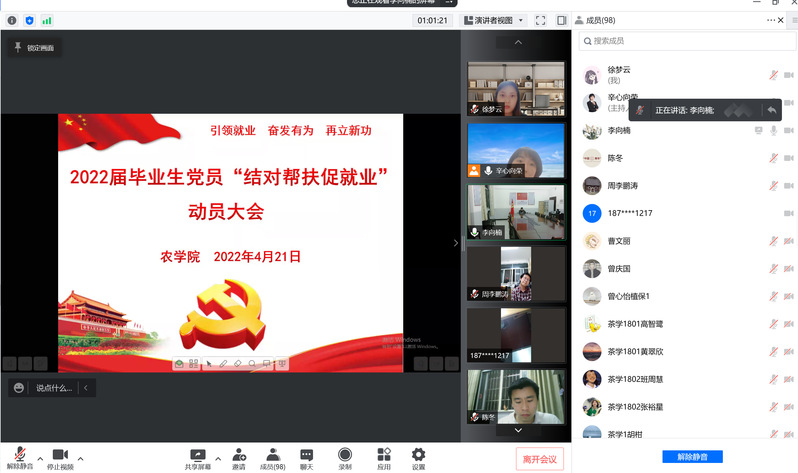Image resolution: width=798 pixels, height=473 pixels.
Task: Enter full screen mode icon
Action: pyautogui.click(x=540, y=20)
